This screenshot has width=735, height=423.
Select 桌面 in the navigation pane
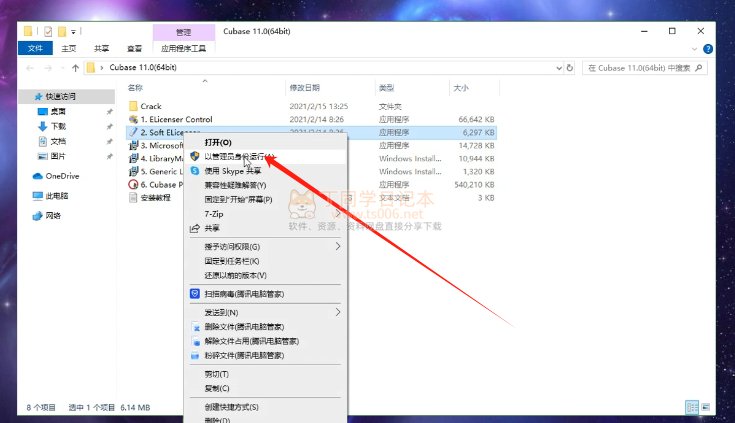tap(58, 111)
